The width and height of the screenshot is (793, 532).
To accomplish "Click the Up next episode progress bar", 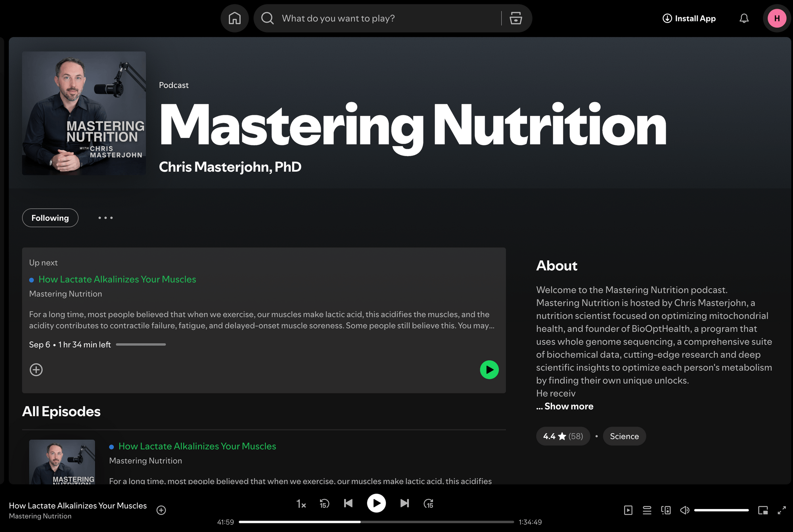I will [x=141, y=345].
